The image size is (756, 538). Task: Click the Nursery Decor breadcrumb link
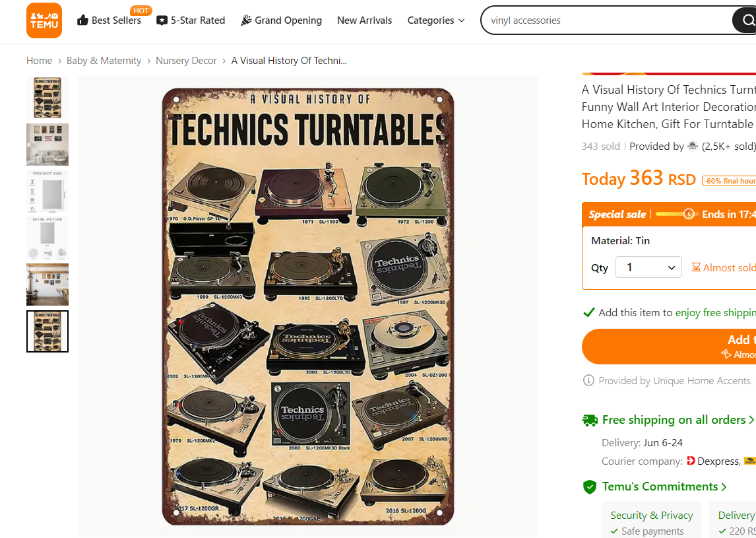(x=186, y=61)
